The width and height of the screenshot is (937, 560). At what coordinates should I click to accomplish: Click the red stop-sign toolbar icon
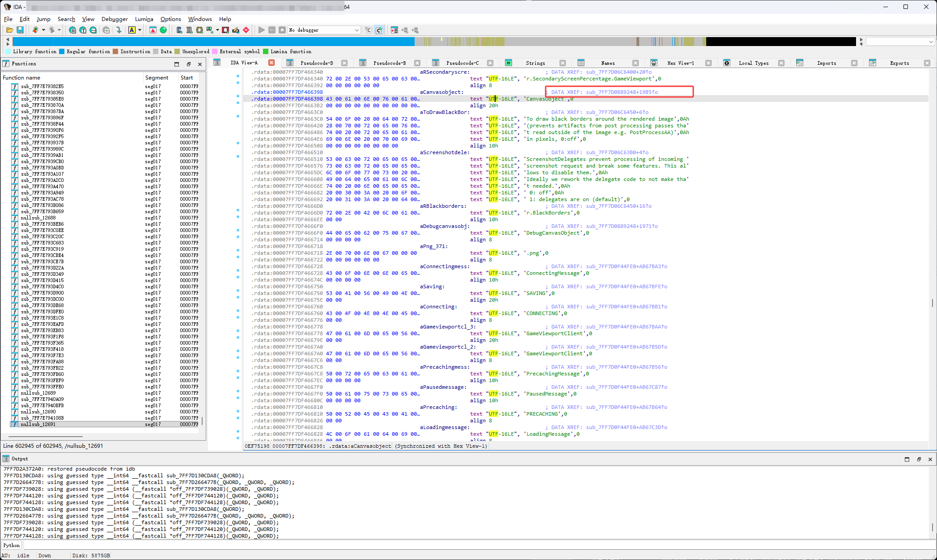point(246,30)
